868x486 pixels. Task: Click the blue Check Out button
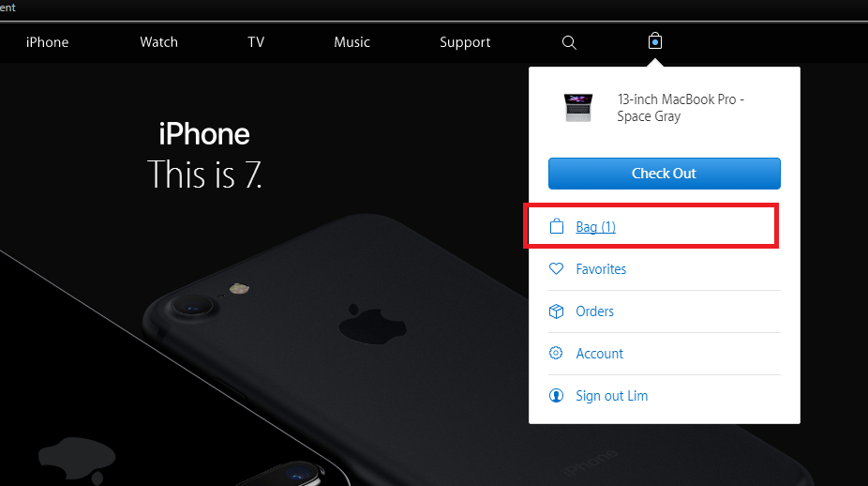click(665, 174)
